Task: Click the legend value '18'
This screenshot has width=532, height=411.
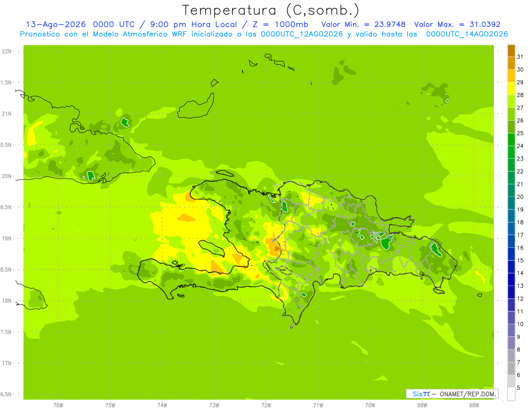Action: point(520,222)
